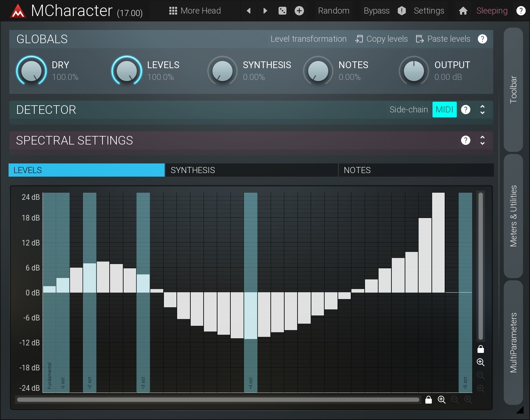Click the home icon in the top bar

coord(463,11)
